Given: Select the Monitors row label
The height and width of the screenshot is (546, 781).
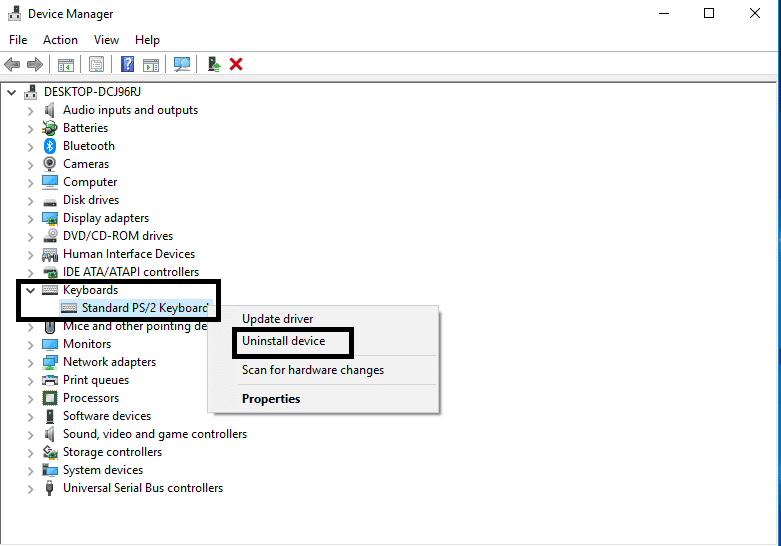Looking at the screenshot, I should click(x=87, y=344).
